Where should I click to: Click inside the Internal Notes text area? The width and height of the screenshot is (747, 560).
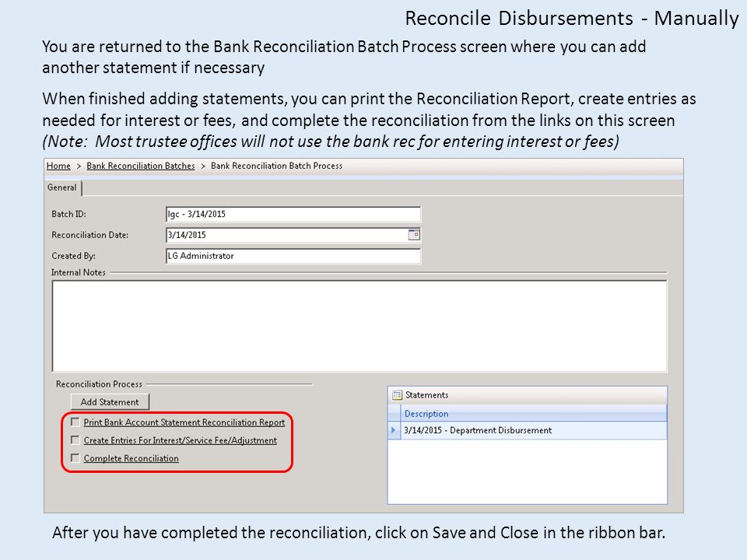(359, 326)
